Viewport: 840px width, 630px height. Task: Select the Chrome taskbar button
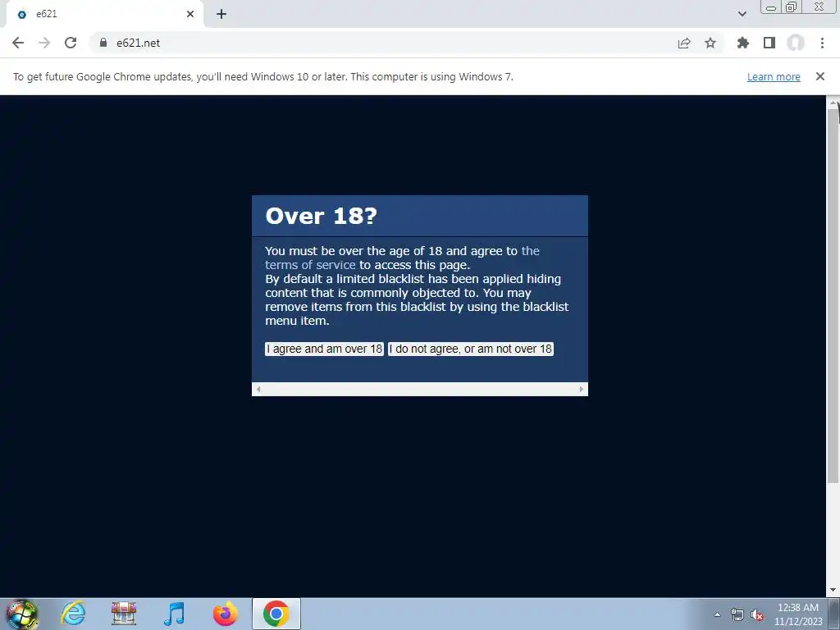(x=276, y=614)
